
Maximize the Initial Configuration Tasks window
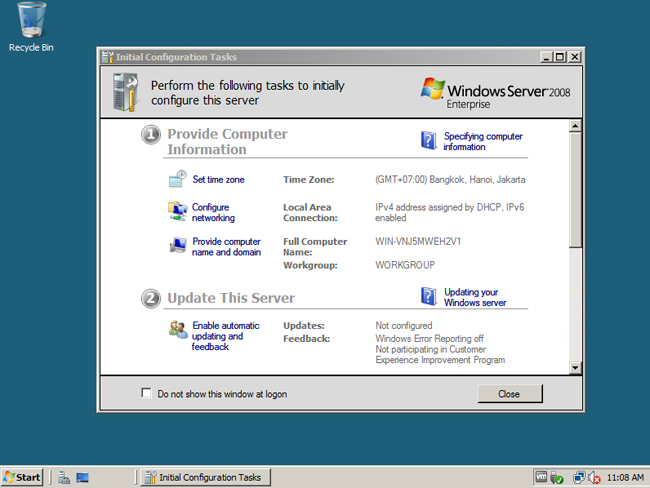(x=560, y=57)
